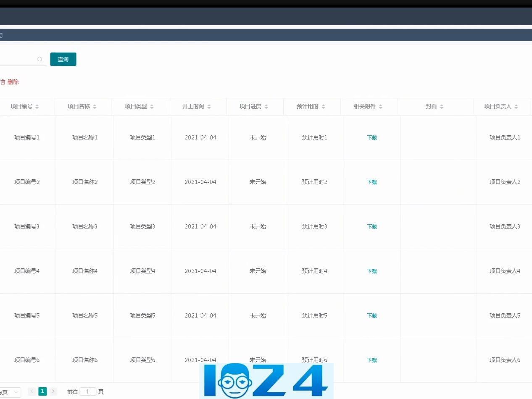This screenshot has height=399, width=532.
Task: Click the previous-page chevron in pagination
Action: tap(32, 391)
